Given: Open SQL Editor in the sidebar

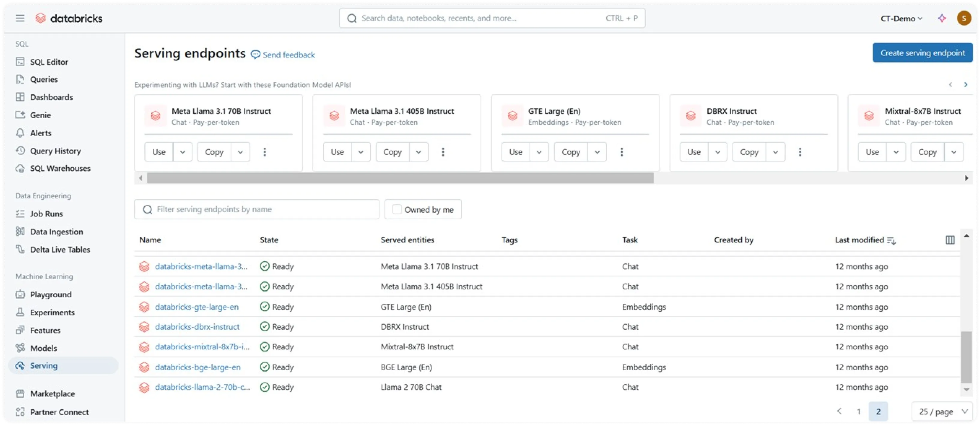Looking at the screenshot, I should tap(49, 62).
